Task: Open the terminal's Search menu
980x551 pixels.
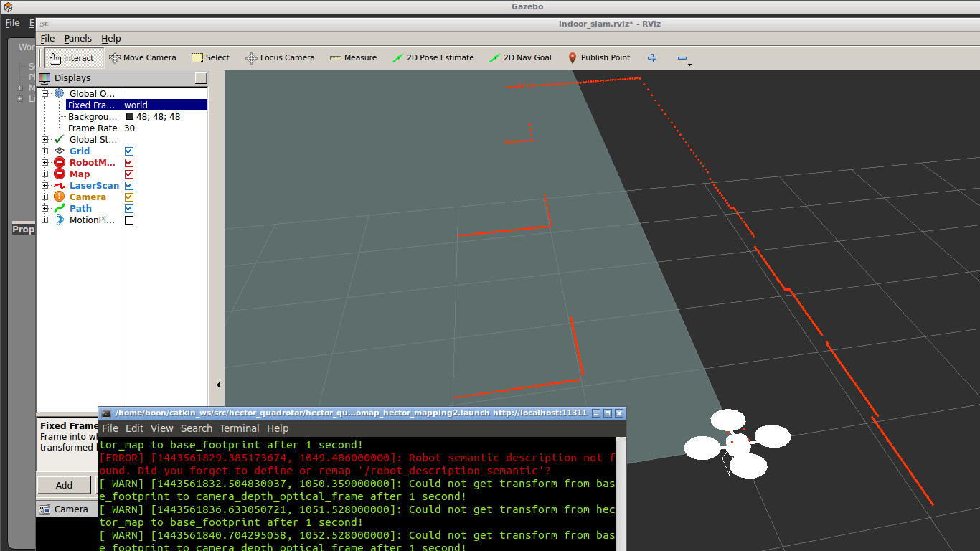Action: (x=196, y=428)
